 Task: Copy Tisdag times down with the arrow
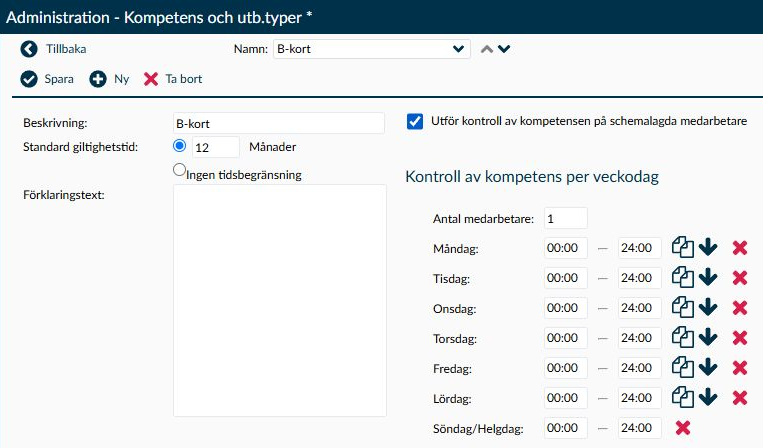point(708,278)
